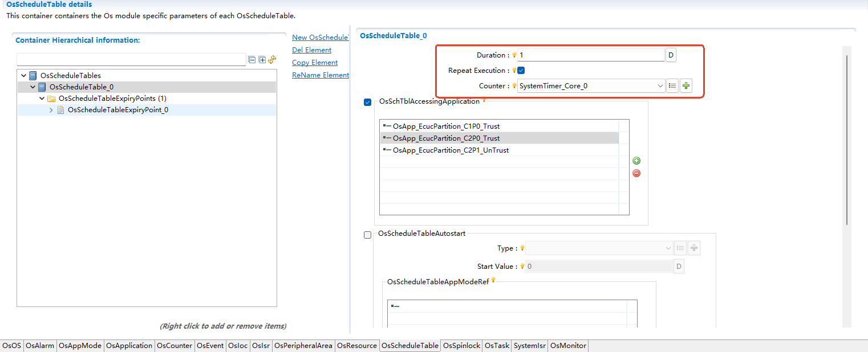868x352 pixels.
Task: Click the Del Element link
Action: pos(311,50)
